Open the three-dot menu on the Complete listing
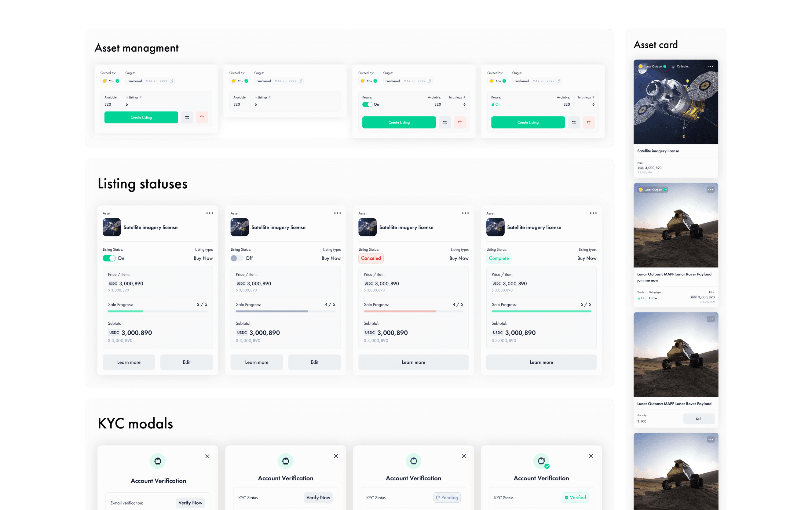 pos(593,213)
